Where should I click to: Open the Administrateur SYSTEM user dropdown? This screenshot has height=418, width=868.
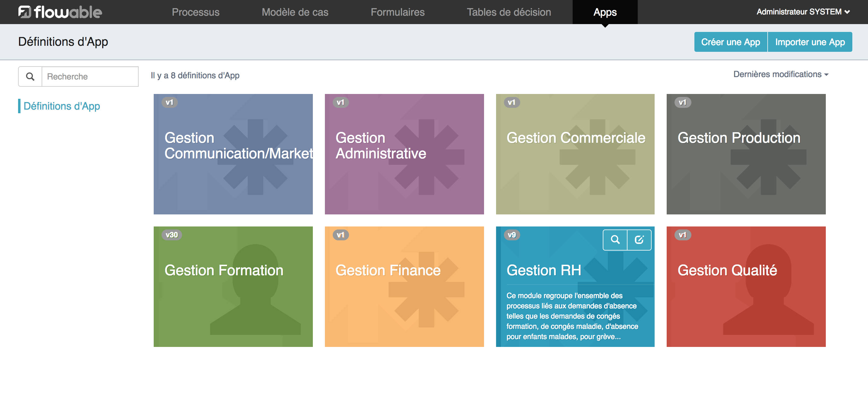click(803, 12)
